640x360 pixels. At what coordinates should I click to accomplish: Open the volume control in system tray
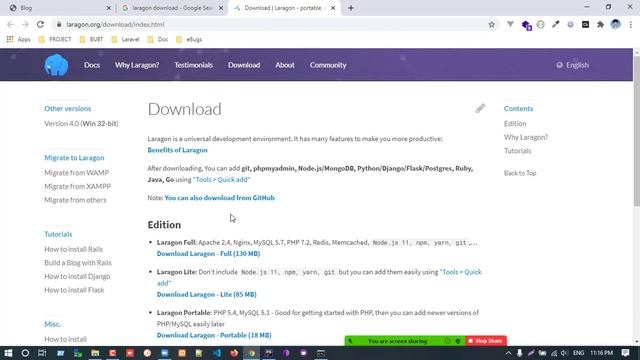564,353
